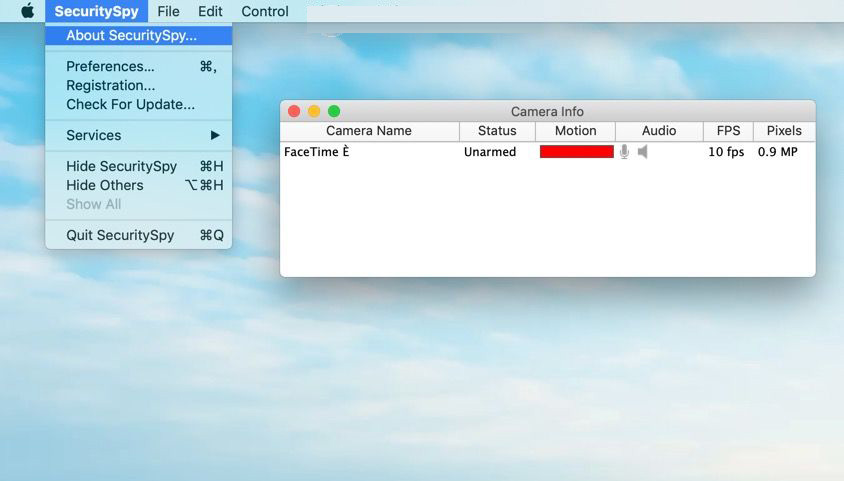The height and width of the screenshot is (481, 844).
Task: Click the speaker icon for FaceTime camera
Action: coord(643,152)
